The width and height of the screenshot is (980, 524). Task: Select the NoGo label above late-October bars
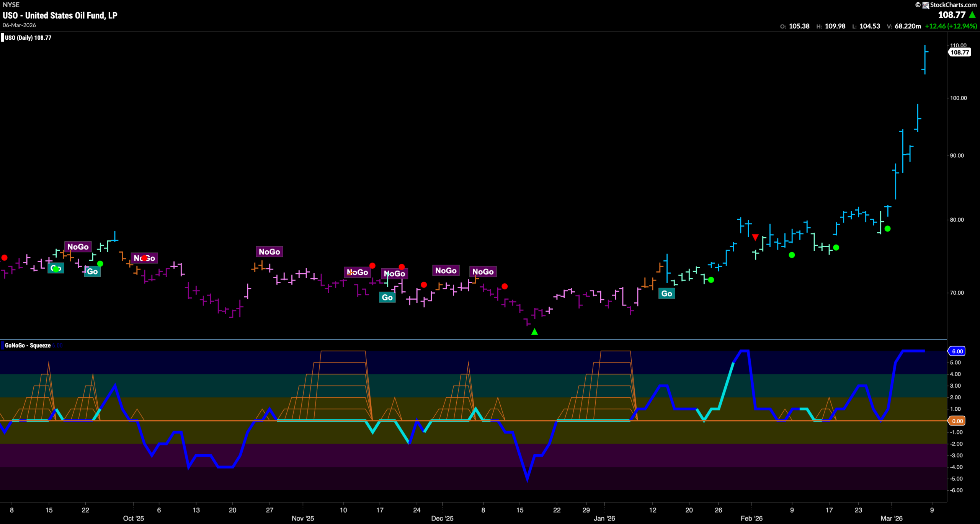[x=269, y=251]
